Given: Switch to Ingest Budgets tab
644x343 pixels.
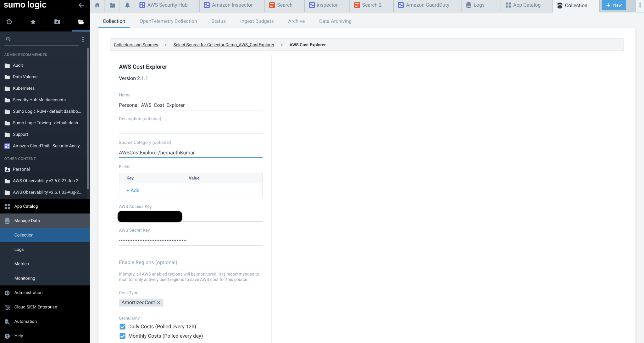Looking at the screenshot, I should pos(257,21).
